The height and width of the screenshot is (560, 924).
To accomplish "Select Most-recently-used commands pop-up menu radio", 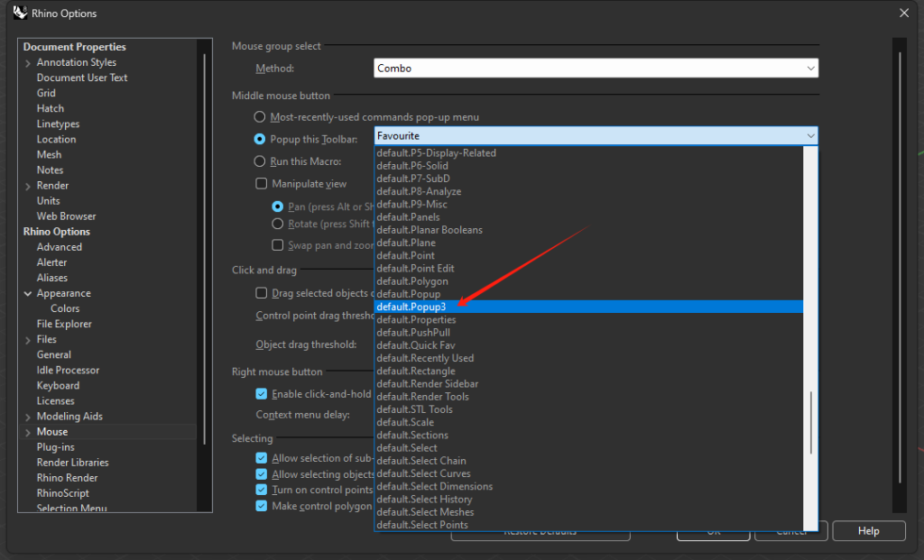I will pos(259,116).
